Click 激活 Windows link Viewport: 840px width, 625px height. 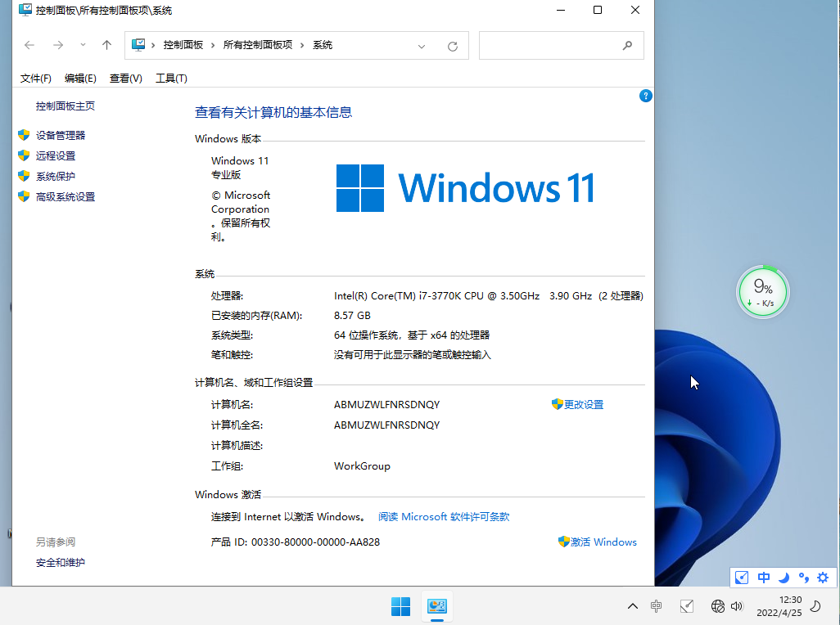coord(603,542)
